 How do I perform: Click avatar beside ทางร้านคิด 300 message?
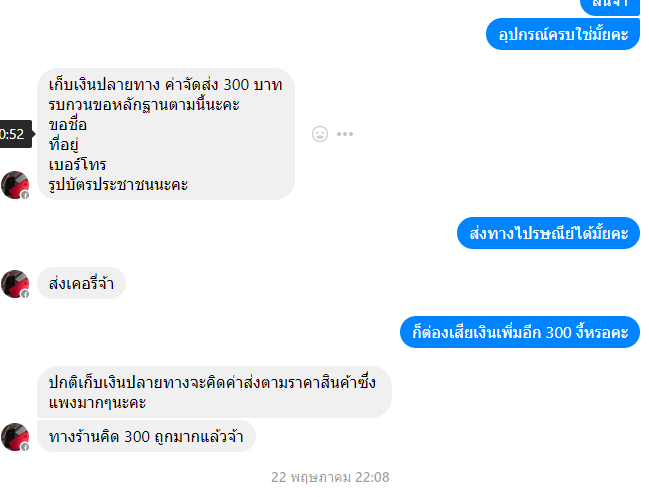pyautogui.click(x=15, y=437)
